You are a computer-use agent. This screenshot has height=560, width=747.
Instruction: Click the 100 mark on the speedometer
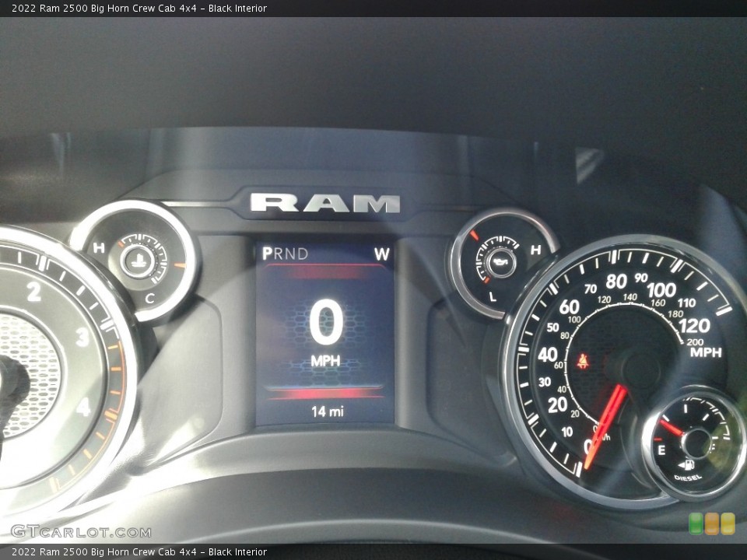pos(661,289)
